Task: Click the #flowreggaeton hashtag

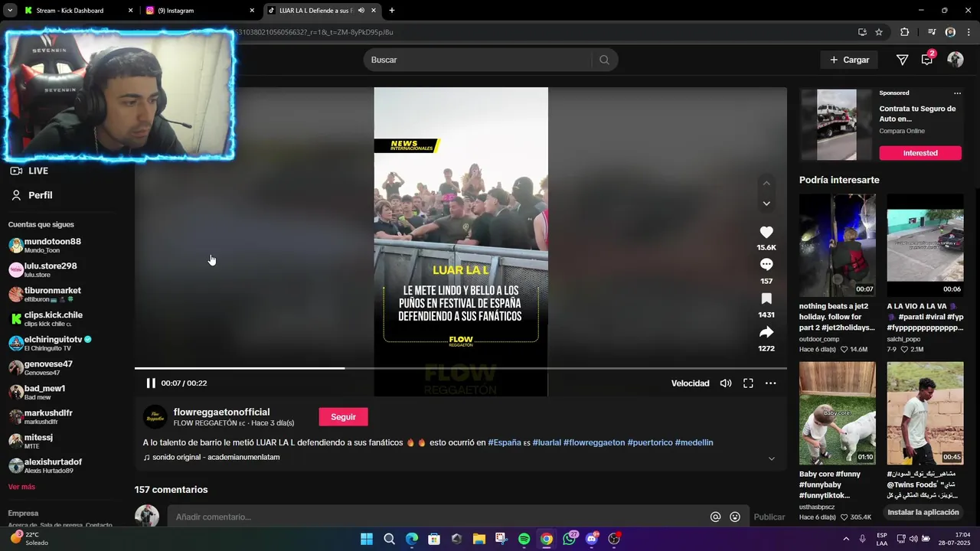Action: coord(594,442)
